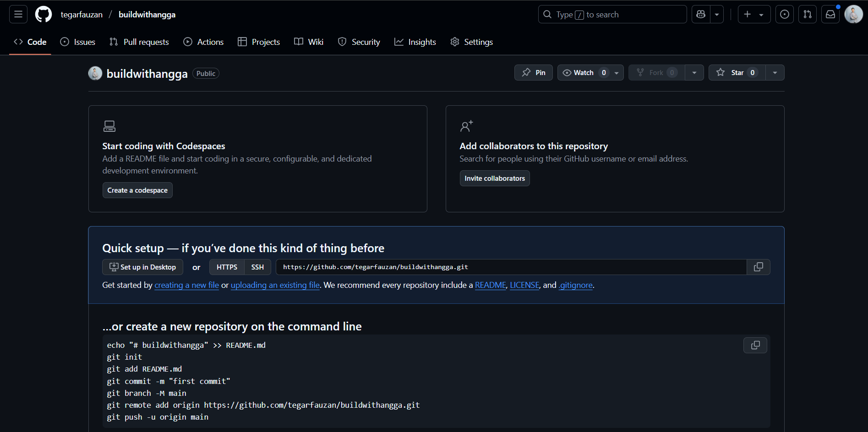This screenshot has height=432, width=868.
Task: Open Copilot chat icon in header
Action: (701, 14)
